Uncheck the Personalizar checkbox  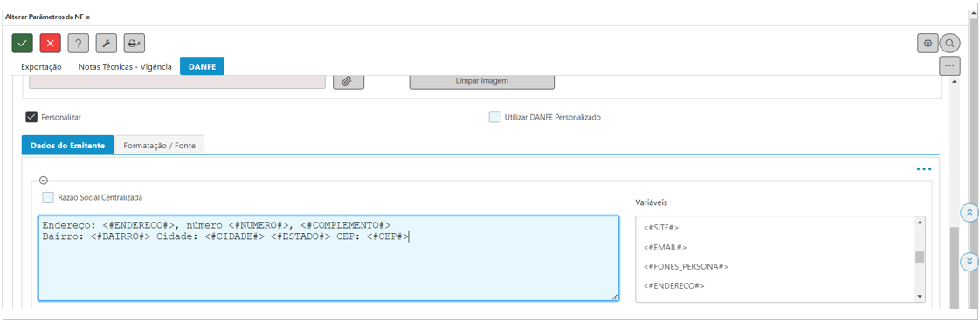[31, 117]
